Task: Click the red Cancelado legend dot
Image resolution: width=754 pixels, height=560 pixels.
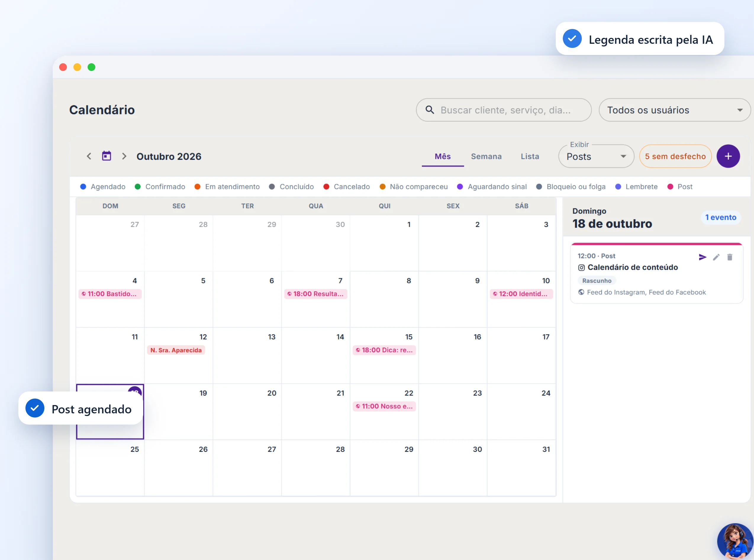Action: [x=326, y=187]
